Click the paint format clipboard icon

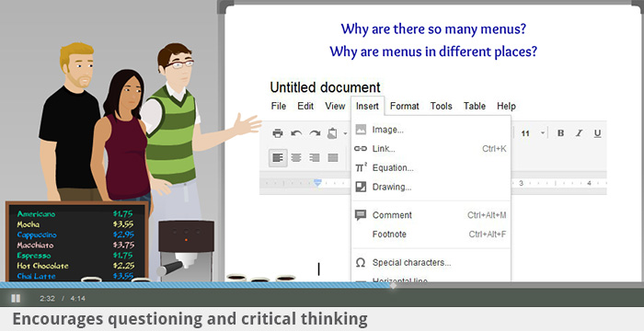(332, 133)
